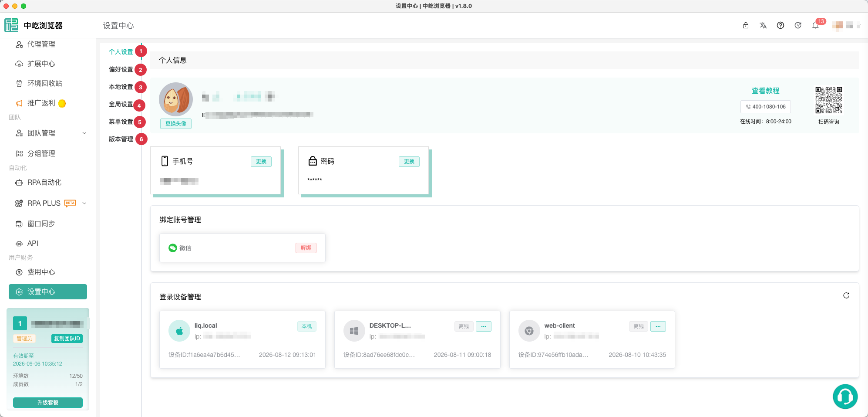This screenshot has width=868, height=417.
Task: Click the refresh icon in 登录设备管理 section
Action: (846, 295)
